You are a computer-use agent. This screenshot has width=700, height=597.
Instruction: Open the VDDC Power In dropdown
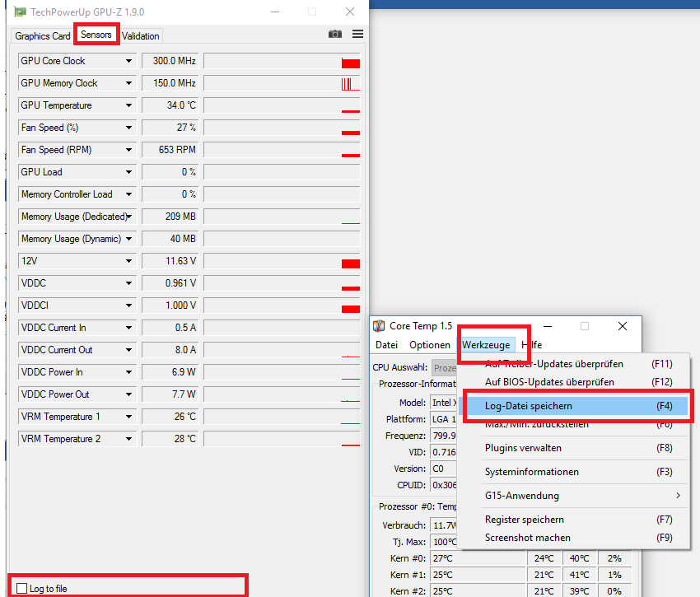pyautogui.click(x=128, y=372)
